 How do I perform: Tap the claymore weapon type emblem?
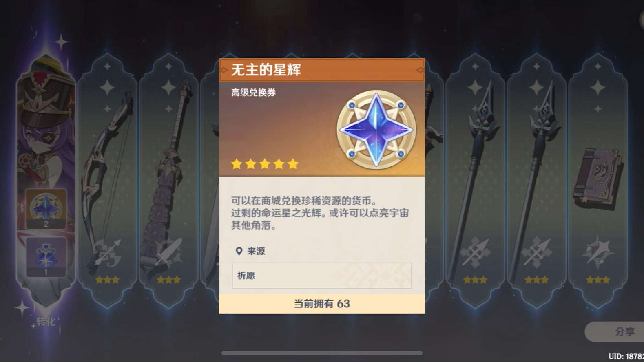click(x=169, y=253)
